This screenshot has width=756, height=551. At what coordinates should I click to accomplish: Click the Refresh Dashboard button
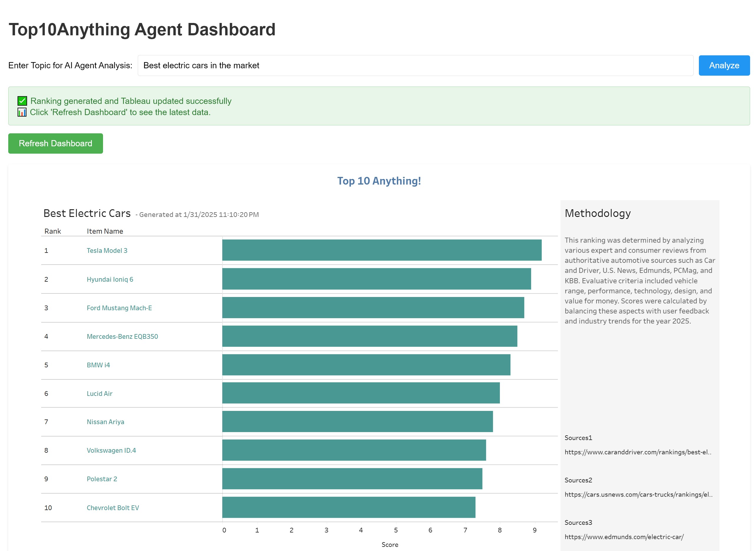[55, 143]
